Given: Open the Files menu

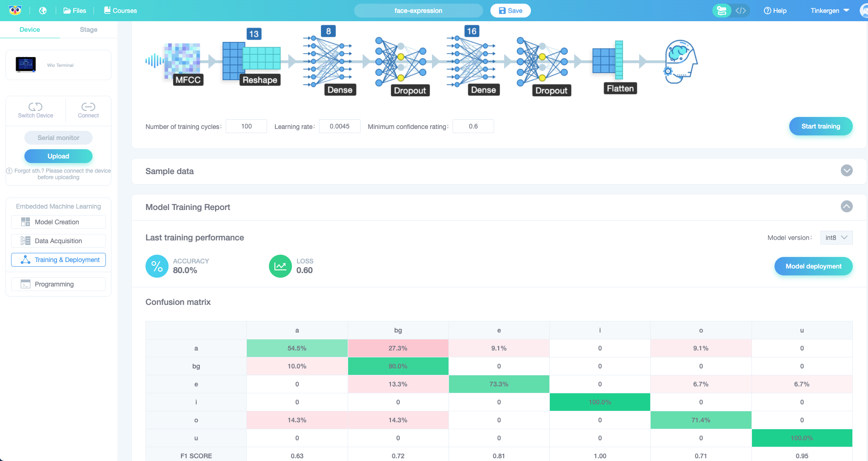Looking at the screenshot, I should point(75,11).
